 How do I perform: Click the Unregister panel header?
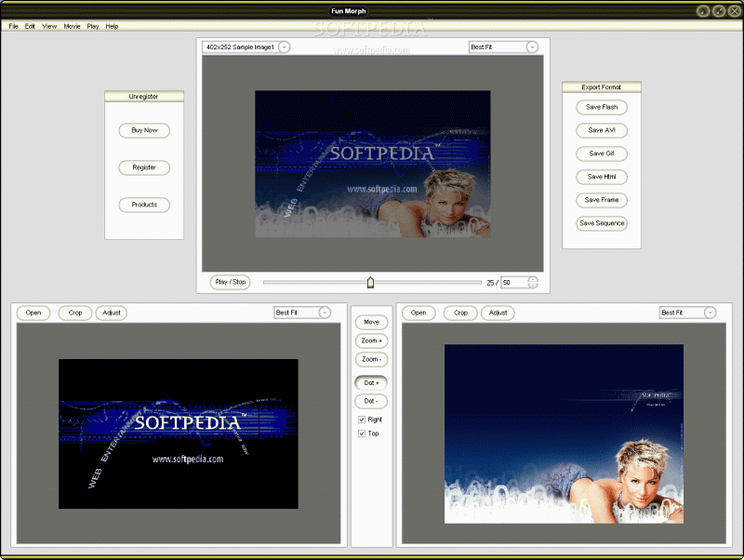click(x=144, y=97)
